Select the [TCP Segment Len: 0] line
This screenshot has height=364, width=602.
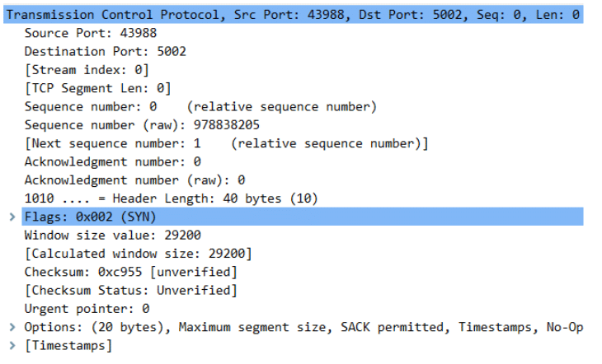[x=97, y=88]
